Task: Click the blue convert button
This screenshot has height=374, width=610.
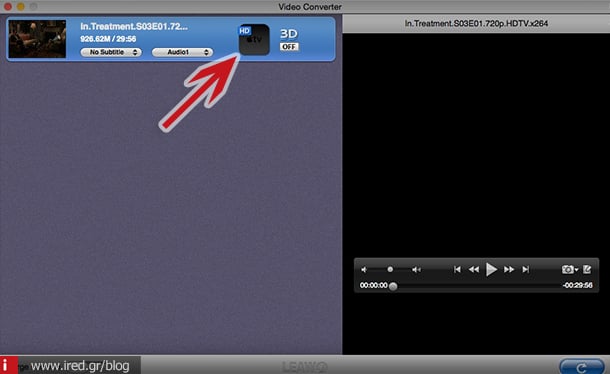Action: coord(582,367)
